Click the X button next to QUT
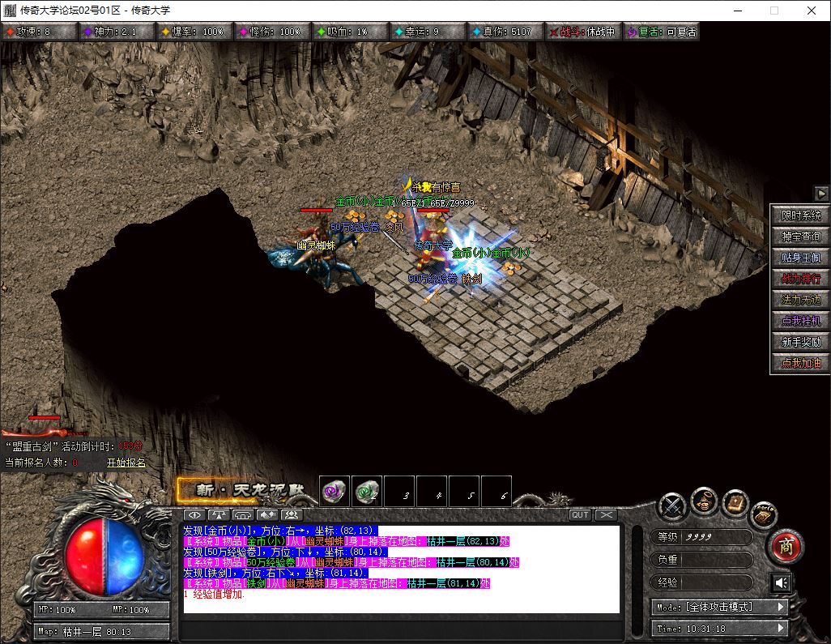831x644 pixels. click(607, 514)
